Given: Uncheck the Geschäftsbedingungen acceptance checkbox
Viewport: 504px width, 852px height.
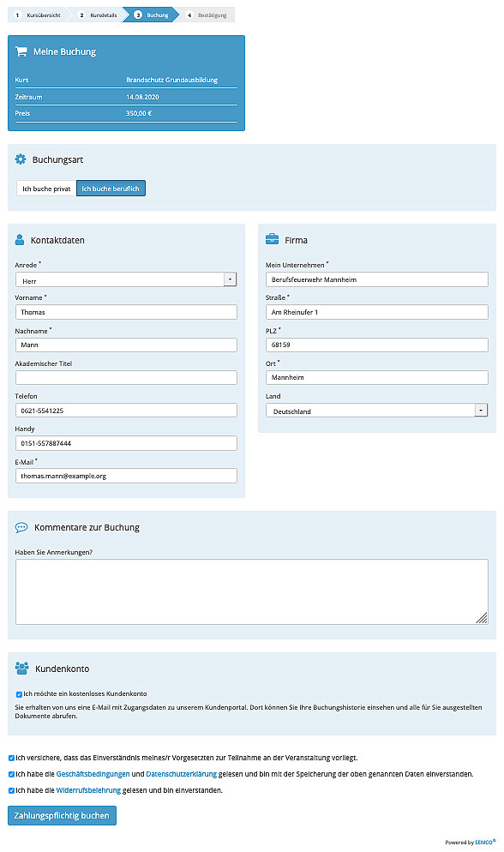Looking at the screenshot, I should click(11, 774).
